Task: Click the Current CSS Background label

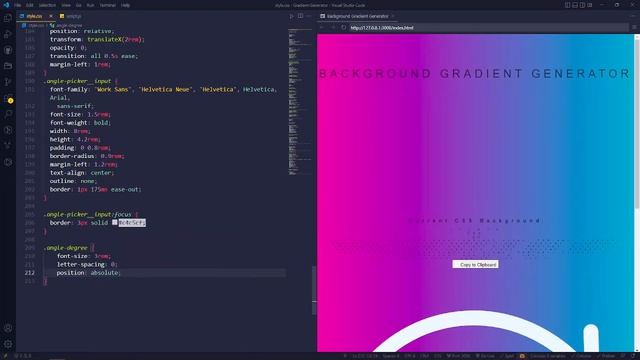Action: tap(475, 221)
